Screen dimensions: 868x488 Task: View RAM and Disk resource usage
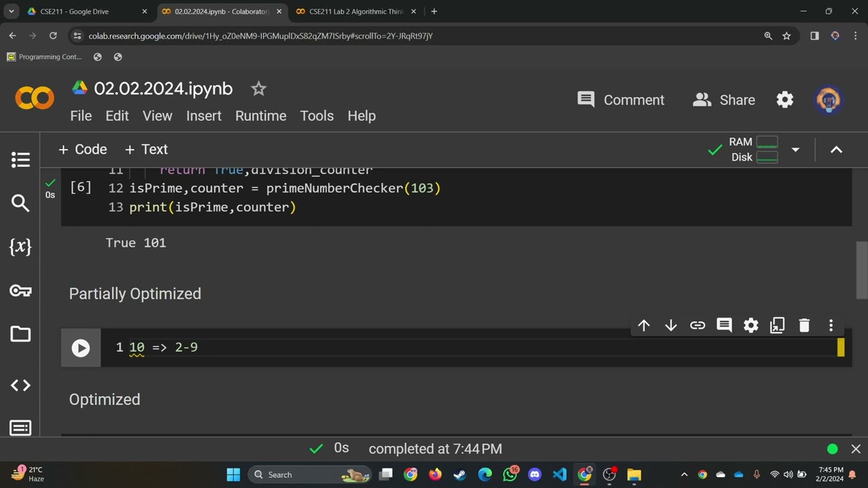pos(753,149)
